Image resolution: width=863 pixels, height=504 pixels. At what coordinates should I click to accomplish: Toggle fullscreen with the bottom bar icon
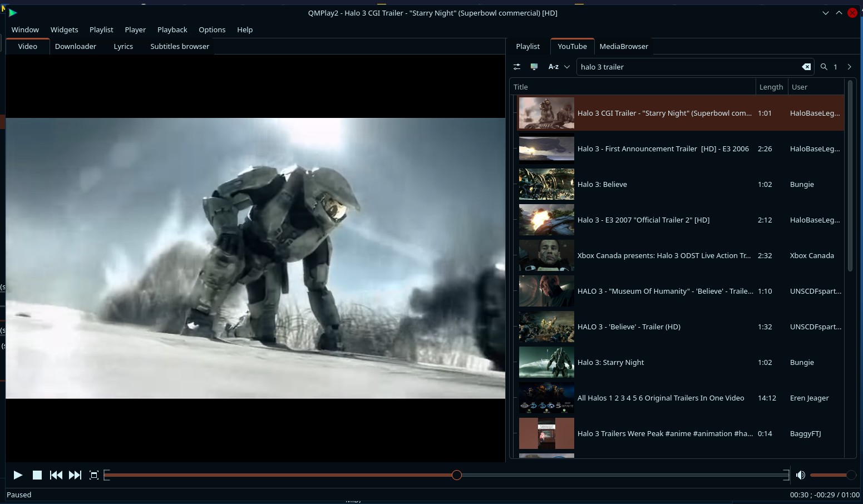point(94,475)
